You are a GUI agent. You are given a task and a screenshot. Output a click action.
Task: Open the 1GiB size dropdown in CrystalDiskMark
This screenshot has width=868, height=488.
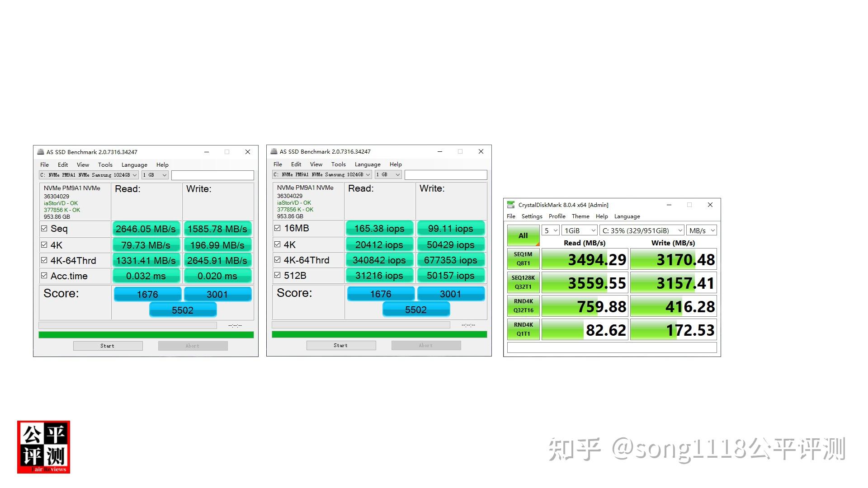click(579, 230)
